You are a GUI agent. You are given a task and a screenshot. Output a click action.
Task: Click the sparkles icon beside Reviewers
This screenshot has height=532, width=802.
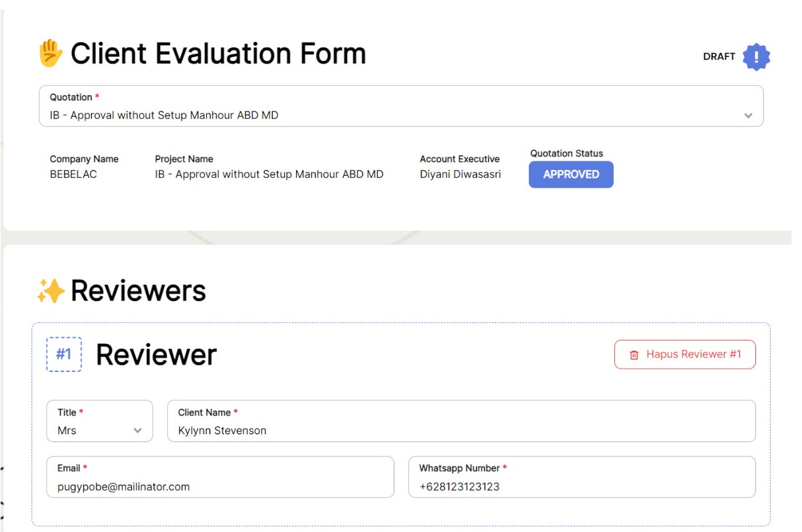(x=51, y=291)
